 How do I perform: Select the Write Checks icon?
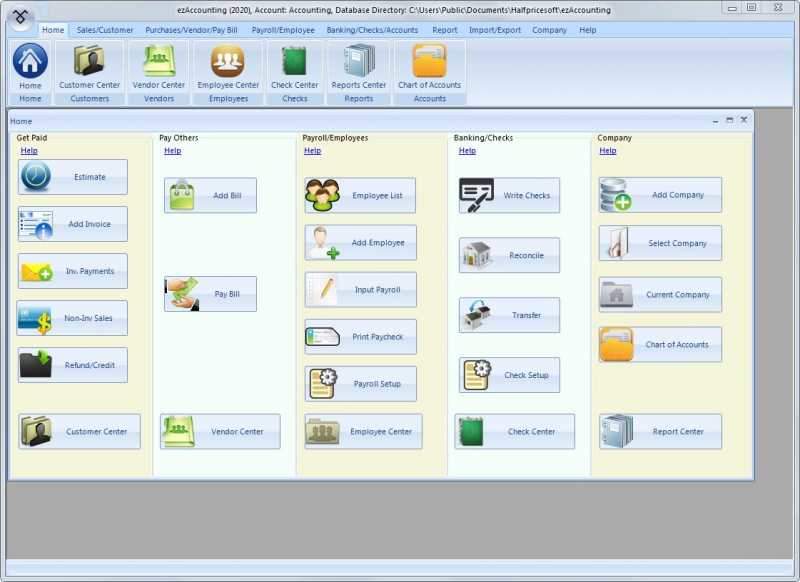[x=510, y=195]
